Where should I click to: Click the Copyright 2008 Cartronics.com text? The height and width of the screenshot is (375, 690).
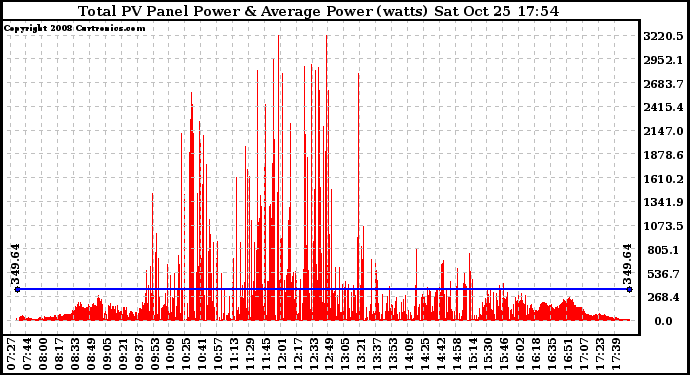74,28
